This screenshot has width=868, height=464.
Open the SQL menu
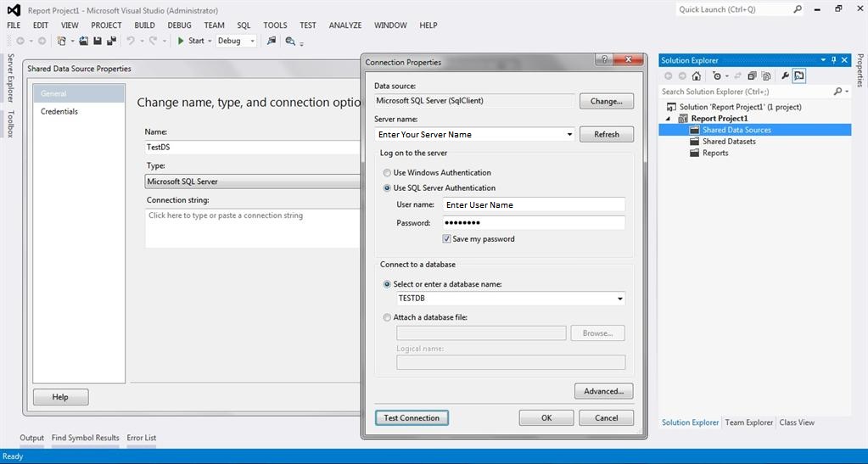click(x=244, y=25)
